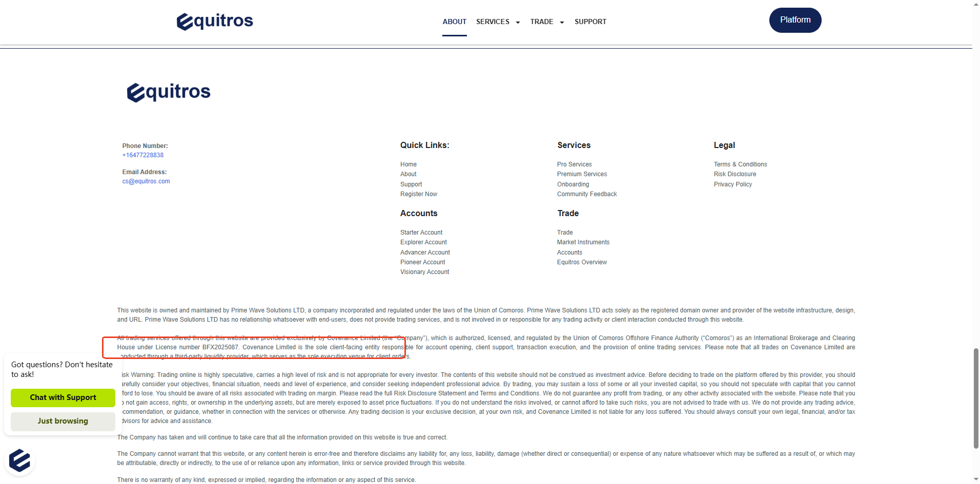Open Terms & Conditions link
Image resolution: width=980 pixels, height=484 pixels.
click(x=740, y=164)
